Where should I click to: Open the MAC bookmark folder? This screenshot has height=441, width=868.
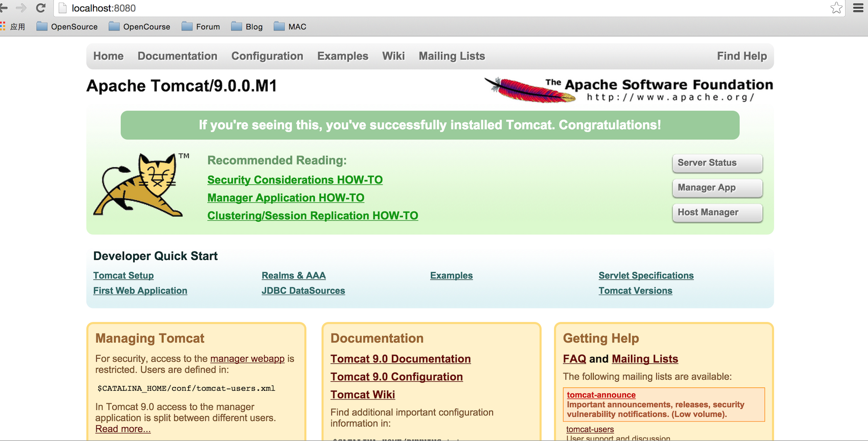point(290,27)
